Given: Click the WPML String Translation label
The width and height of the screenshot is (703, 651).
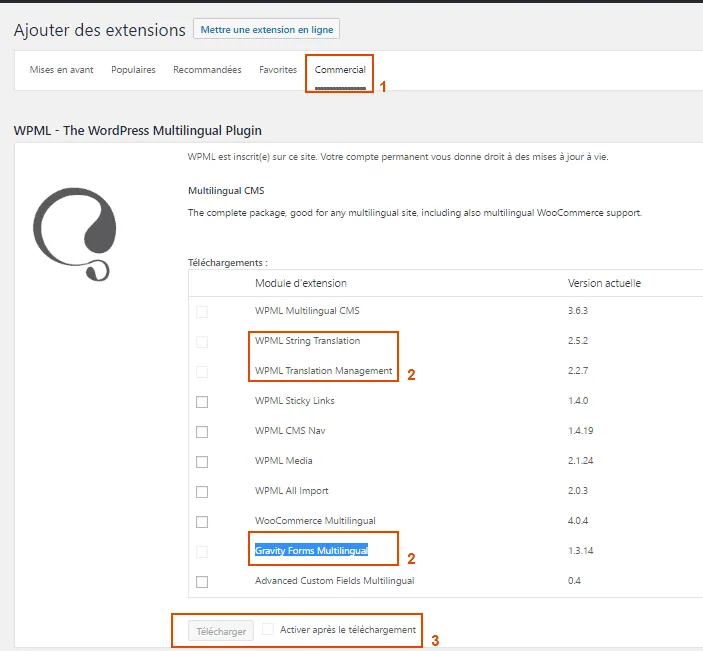Looking at the screenshot, I should tap(308, 340).
